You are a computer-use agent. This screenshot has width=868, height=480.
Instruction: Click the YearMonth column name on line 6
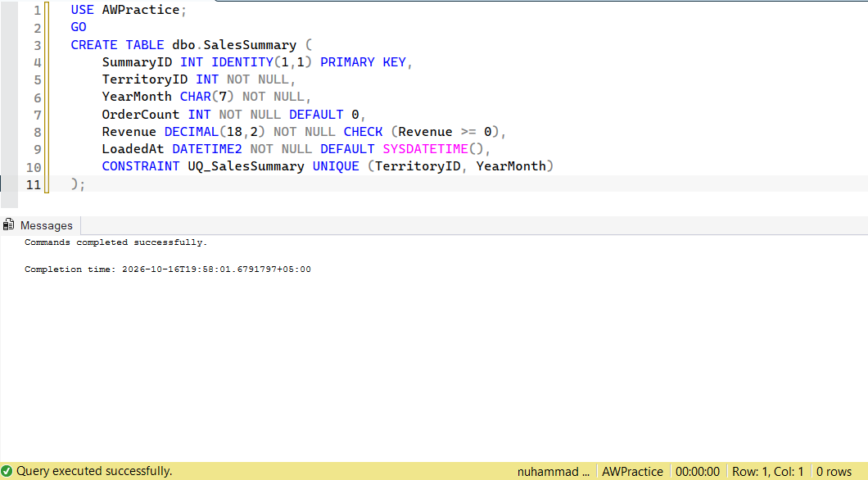(x=137, y=97)
